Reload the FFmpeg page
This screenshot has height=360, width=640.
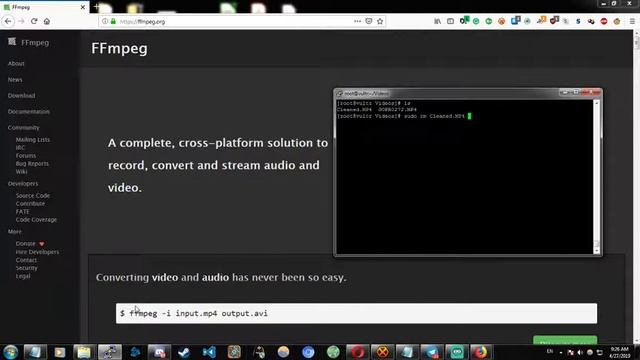tap(34, 21)
